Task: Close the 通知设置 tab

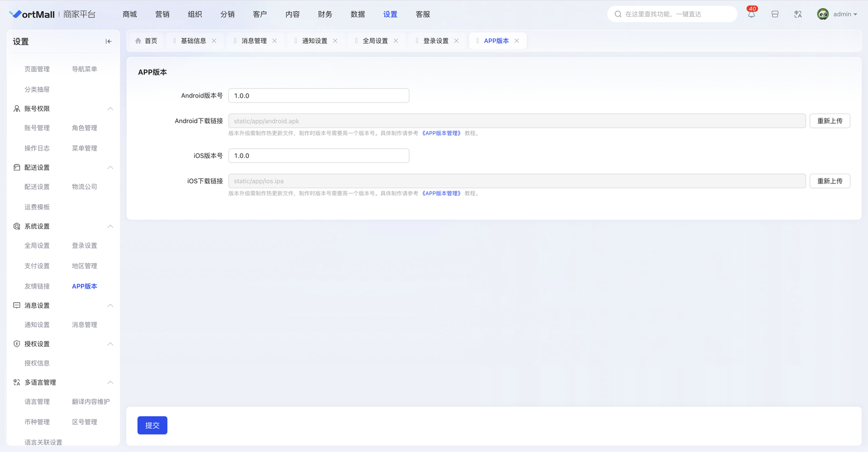Action: [x=335, y=41]
